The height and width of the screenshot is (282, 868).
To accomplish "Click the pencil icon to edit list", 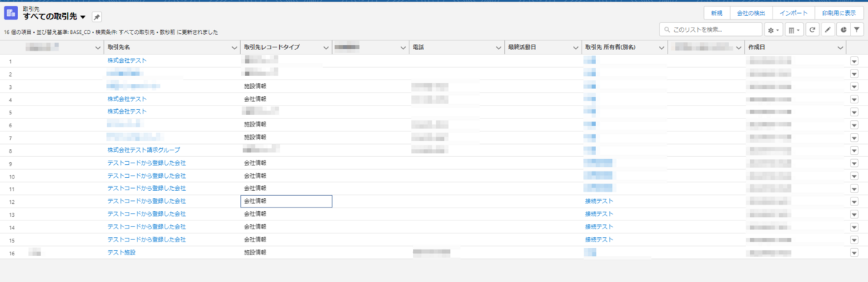I will [828, 30].
